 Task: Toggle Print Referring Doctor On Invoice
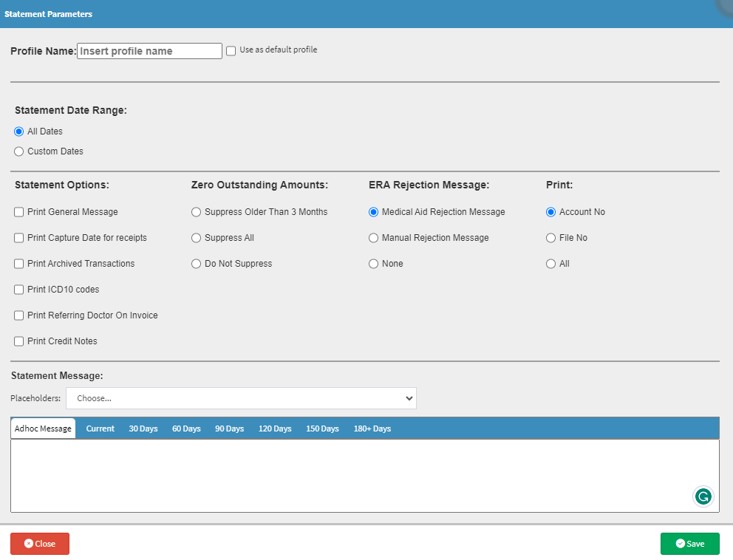coord(19,315)
